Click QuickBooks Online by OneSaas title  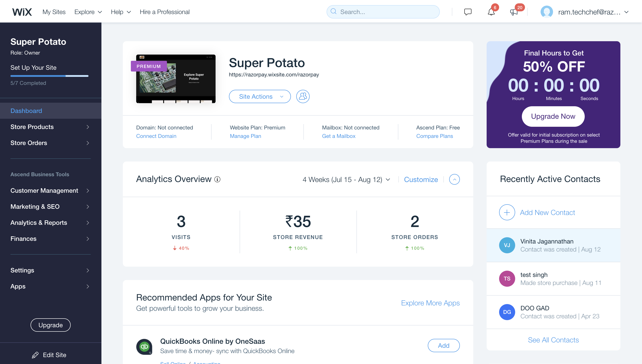click(213, 341)
